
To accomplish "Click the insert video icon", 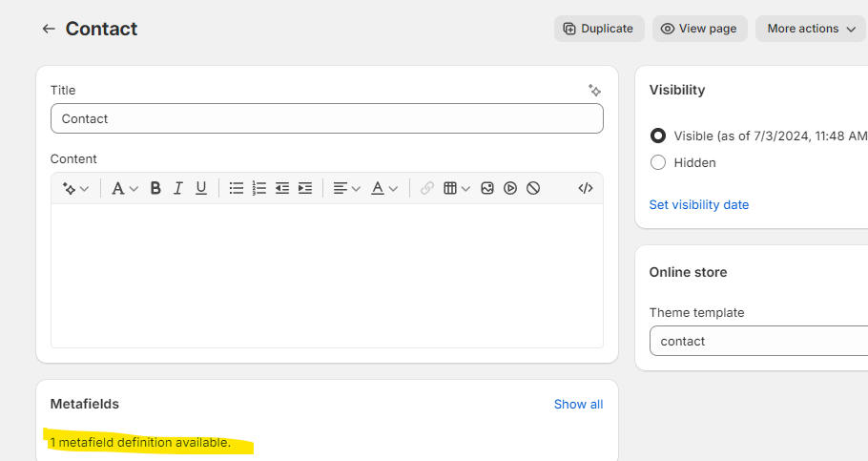I will point(510,188).
